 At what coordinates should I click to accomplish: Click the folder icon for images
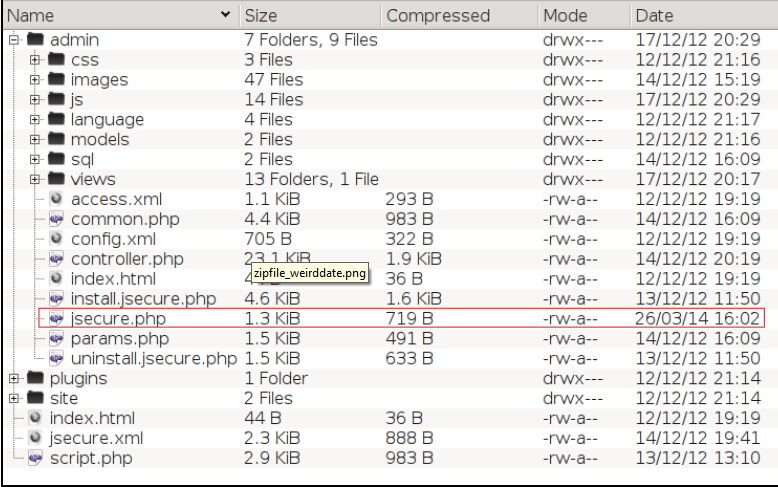click(x=56, y=79)
